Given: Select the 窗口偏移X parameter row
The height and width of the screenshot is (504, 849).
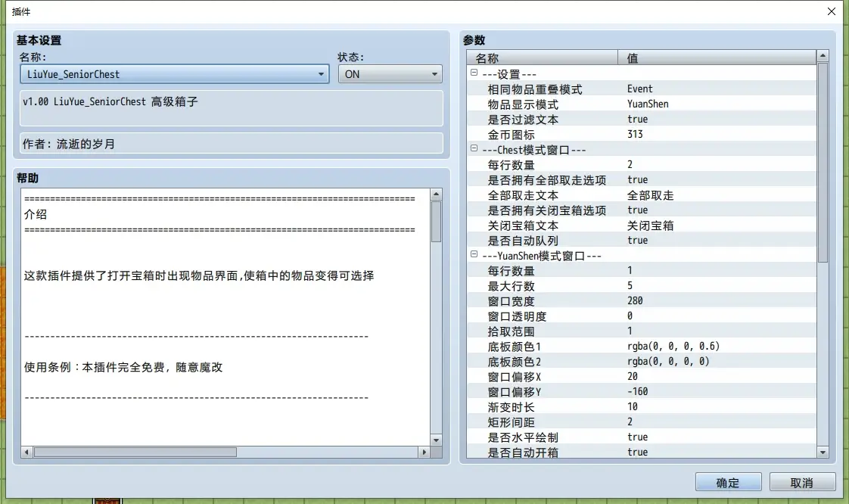Looking at the screenshot, I should (642, 376).
